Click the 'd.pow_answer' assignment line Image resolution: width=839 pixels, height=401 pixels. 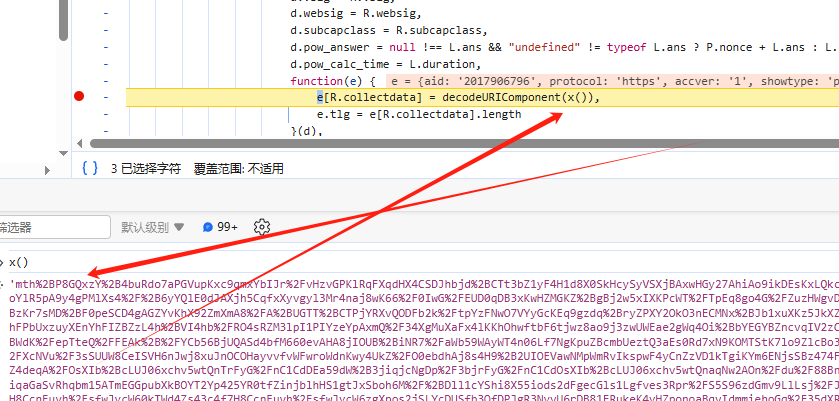[x=565, y=47]
